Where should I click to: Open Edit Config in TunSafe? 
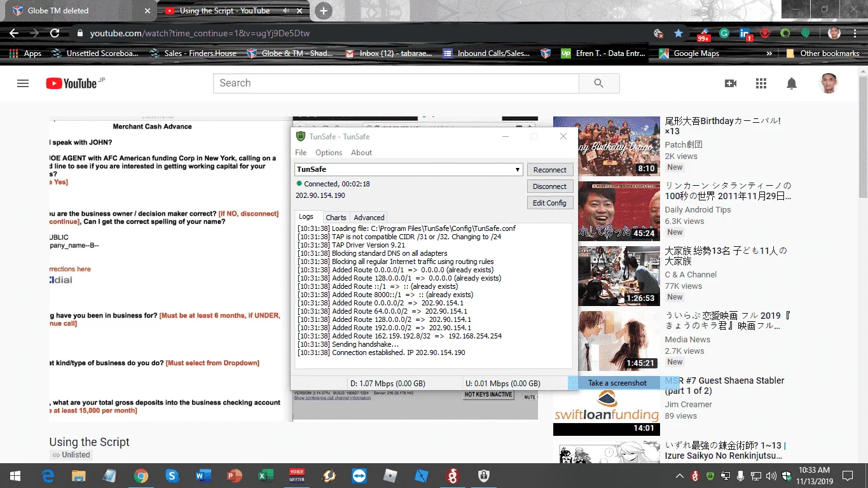click(550, 203)
